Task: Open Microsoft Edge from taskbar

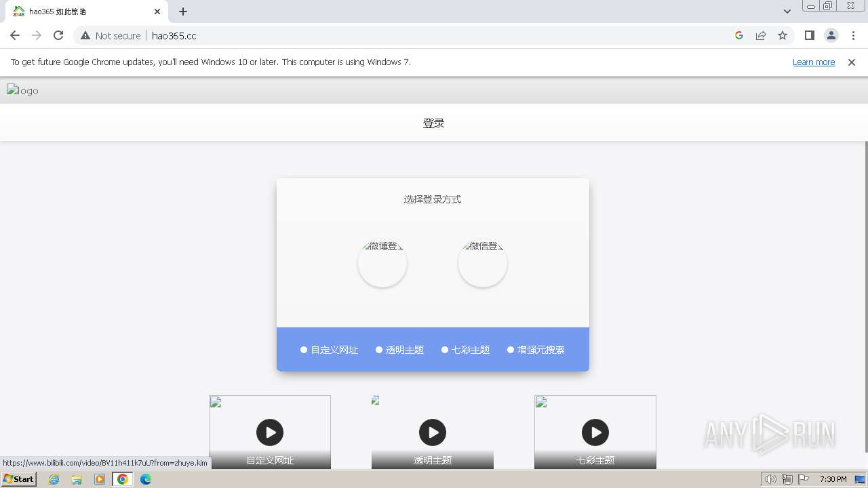Action: click(146, 479)
